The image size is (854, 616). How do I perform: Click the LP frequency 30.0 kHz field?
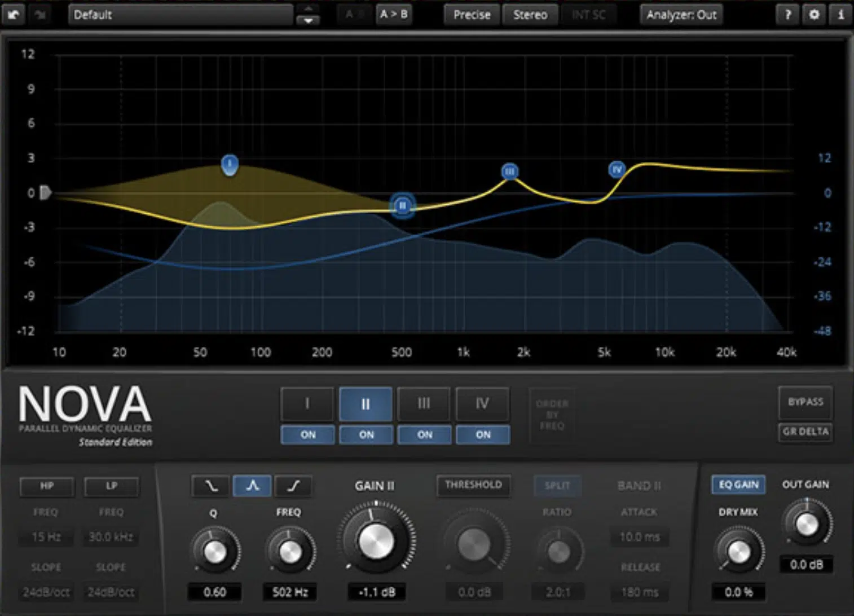(111, 537)
